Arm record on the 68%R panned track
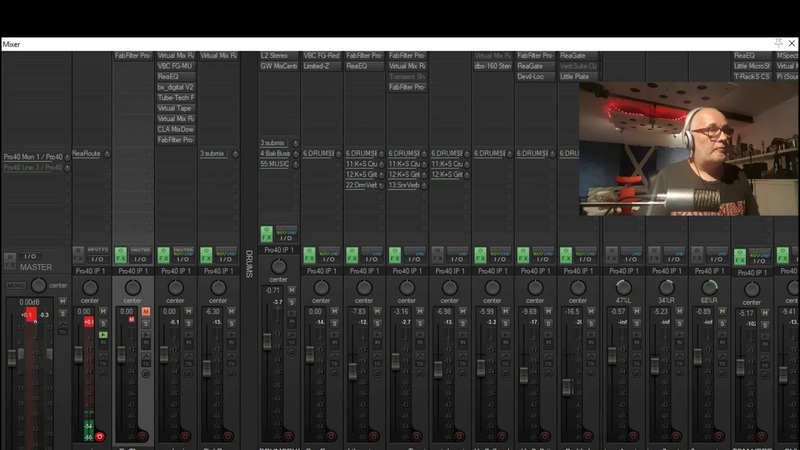This screenshot has width=800, height=450. click(719, 437)
